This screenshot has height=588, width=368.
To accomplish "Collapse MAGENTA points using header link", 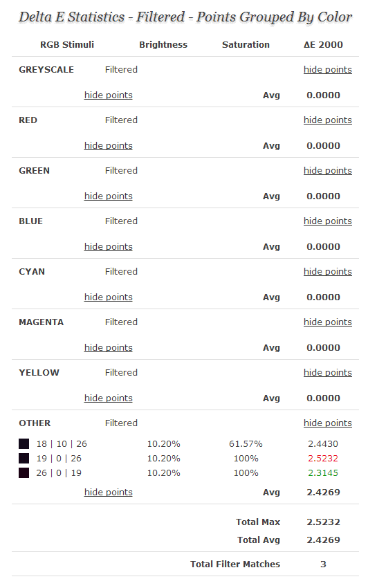I will pos(327,322).
